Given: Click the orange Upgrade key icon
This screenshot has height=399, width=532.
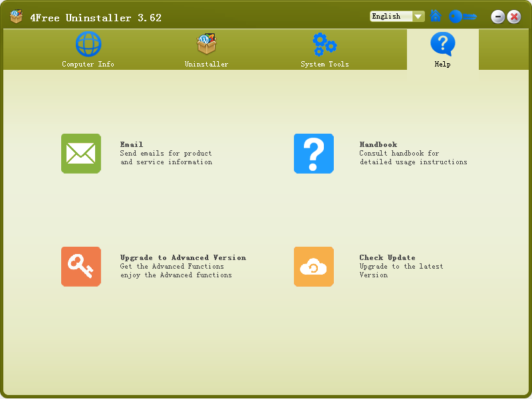Looking at the screenshot, I should 81,267.
